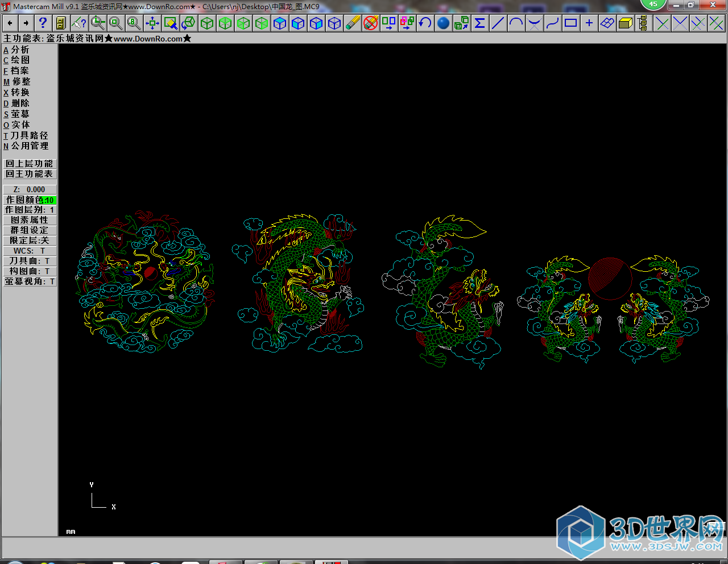Select the spline S-curve icon
Viewport: 728px width, 564px height.
tap(553, 23)
